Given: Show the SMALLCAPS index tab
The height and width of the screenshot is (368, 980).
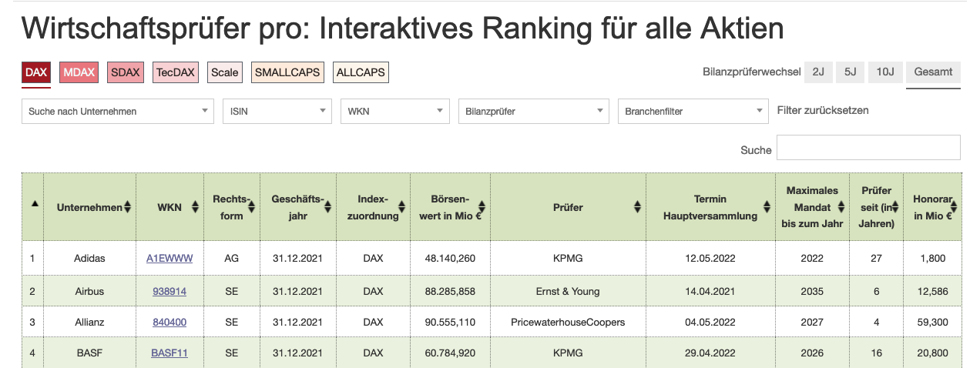Looking at the screenshot, I should [x=287, y=72].
